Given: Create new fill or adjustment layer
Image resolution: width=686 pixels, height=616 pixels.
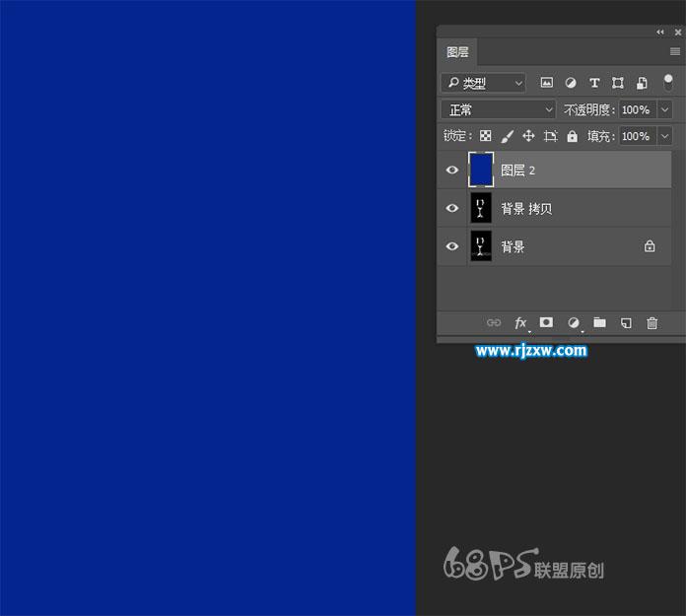Looking at the screenshot, I should coord(574,323).
